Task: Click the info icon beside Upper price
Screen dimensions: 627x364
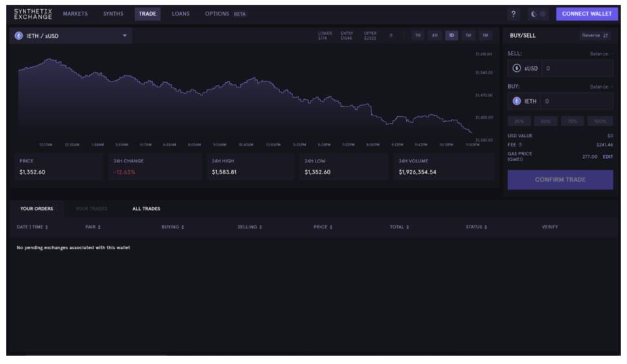Action: tap(391, 36)
